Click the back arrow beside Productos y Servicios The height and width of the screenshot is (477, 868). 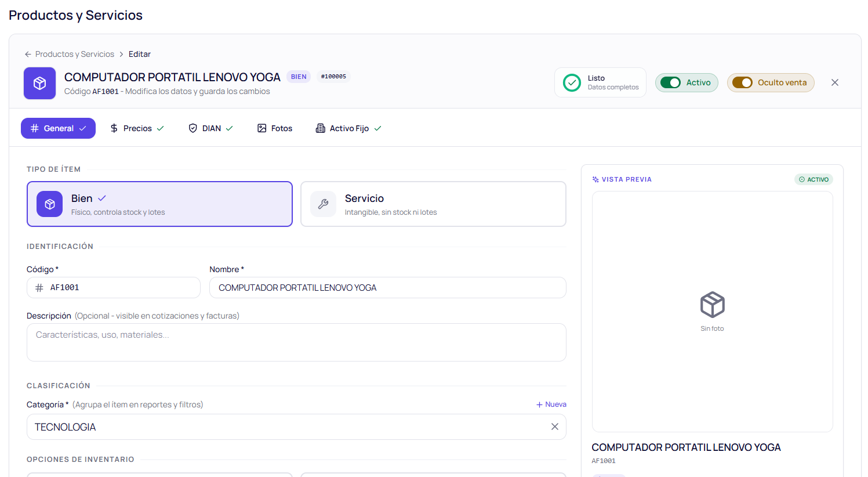click(28, 54)
